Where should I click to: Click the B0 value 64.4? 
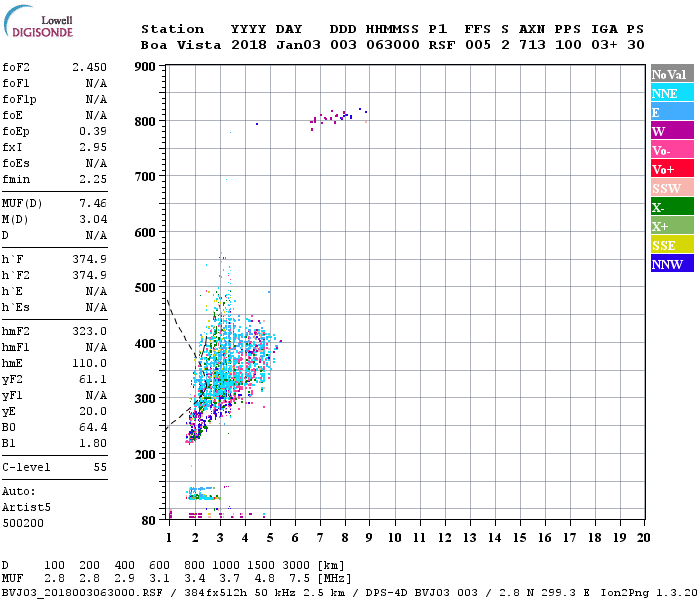93,427
